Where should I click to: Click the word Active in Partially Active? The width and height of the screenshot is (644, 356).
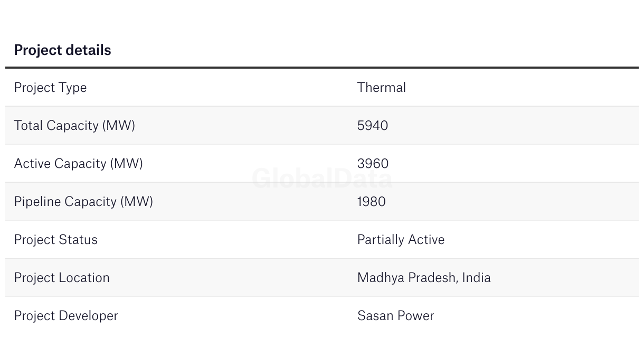(427, 239)
